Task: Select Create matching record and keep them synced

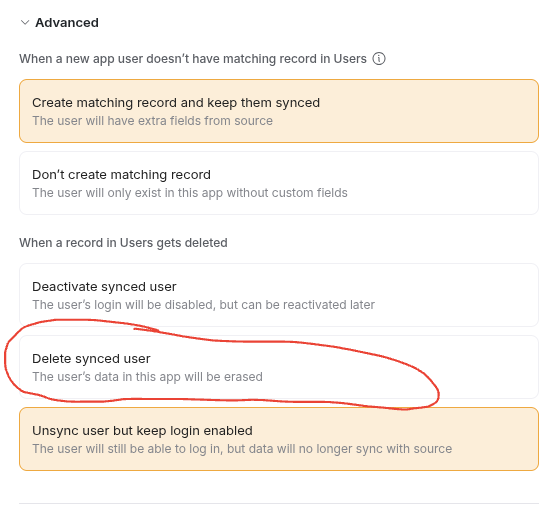Action: [x=279, y=111]
